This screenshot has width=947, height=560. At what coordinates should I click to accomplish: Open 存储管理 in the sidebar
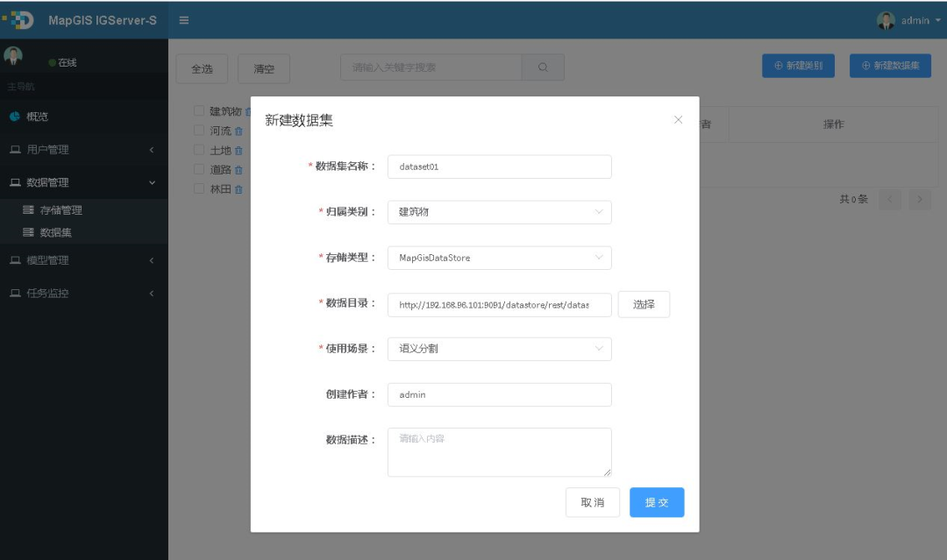click(61, 210)
